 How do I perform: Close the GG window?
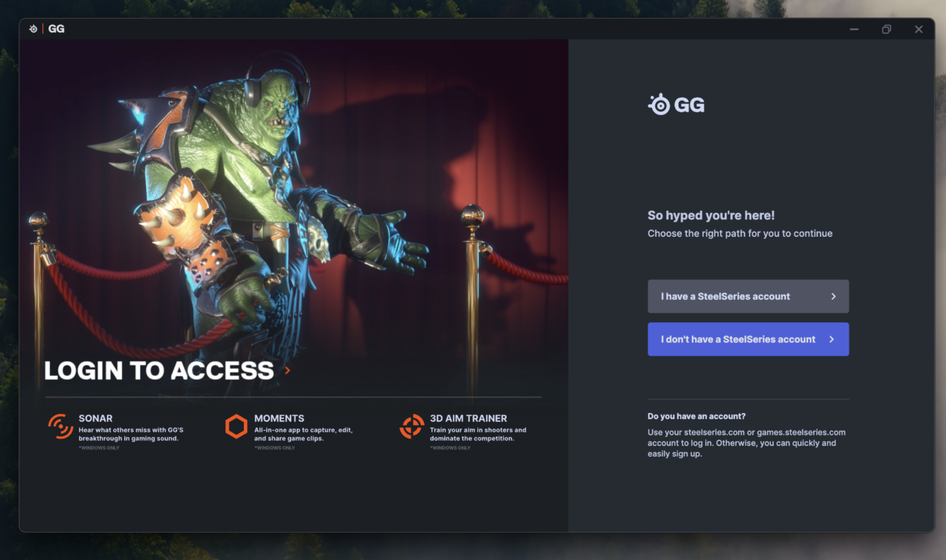(919, 29)
